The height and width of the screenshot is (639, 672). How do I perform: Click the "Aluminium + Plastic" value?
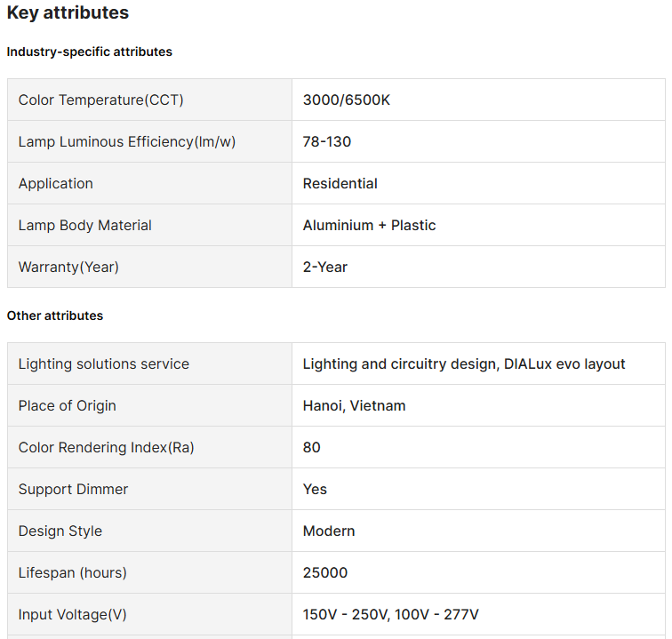[x=370, y=226]
